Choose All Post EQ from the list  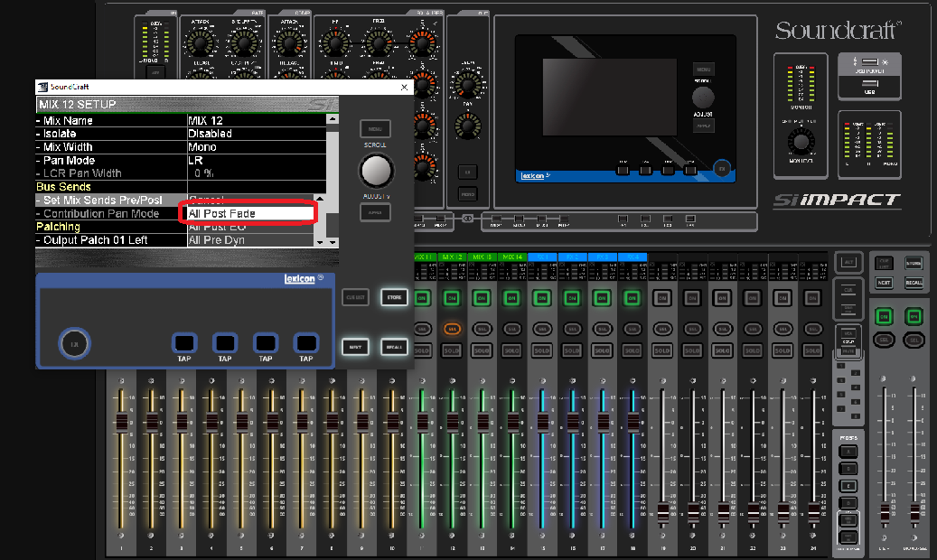250,227
